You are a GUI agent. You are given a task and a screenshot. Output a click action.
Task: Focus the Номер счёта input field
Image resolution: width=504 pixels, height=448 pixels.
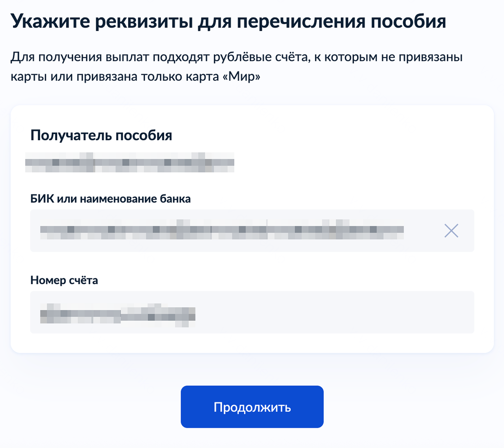(327, 312)
